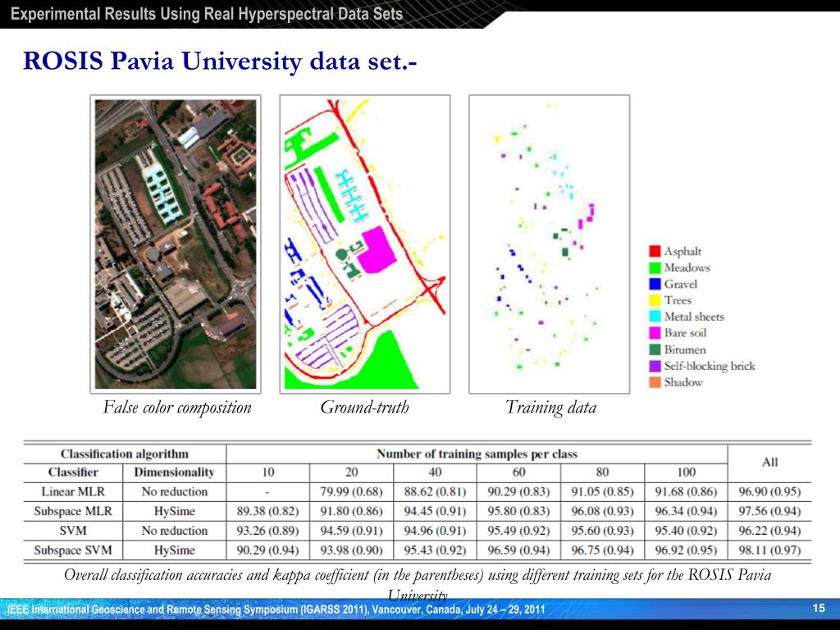Viewport: 840px width, 630px height.
Task: Click the '10' samples column header
Action: [x=268, y=472]
